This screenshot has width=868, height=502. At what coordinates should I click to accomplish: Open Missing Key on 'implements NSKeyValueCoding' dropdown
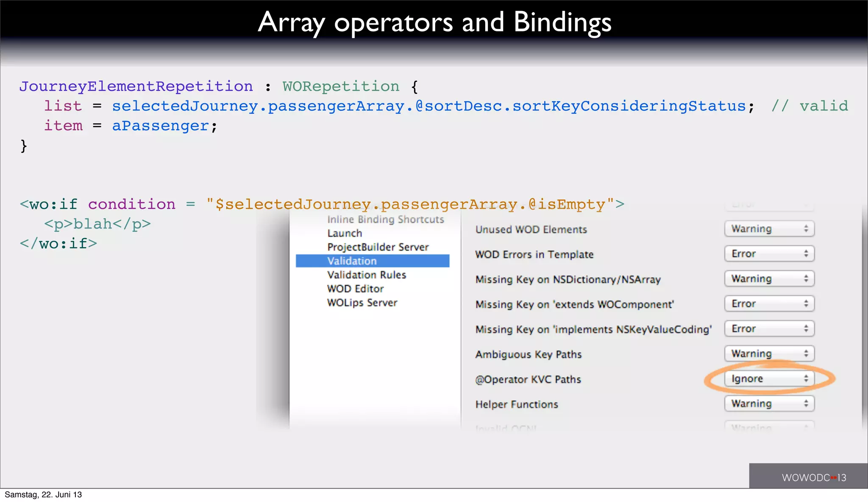(769, 329)
